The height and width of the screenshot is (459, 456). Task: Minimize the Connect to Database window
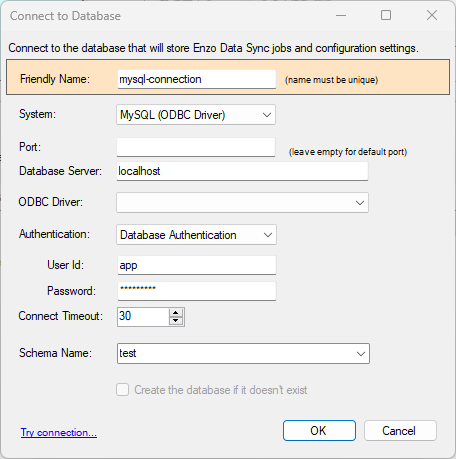tap(341, 15)
